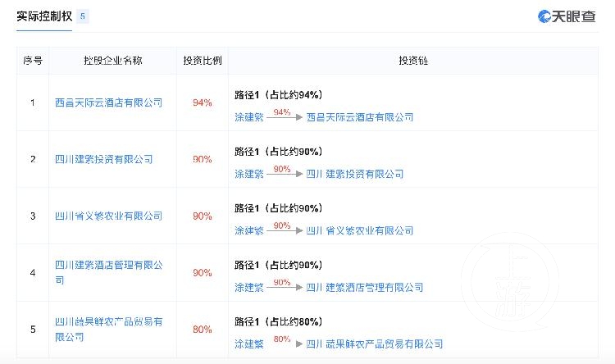The width and height of the screenshot is (615, 364).
Task: Open 西昌天际云酒店有限公司 in company name column
Action: (x=108, y=102)
